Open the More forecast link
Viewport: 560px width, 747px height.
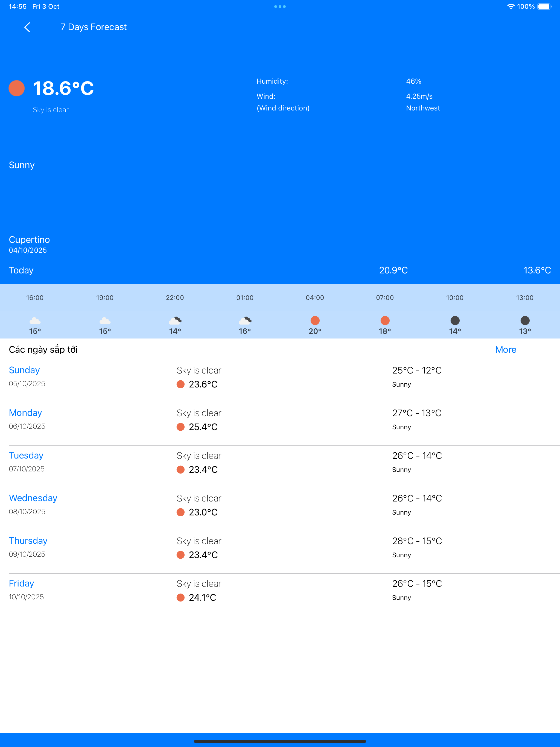505,349
